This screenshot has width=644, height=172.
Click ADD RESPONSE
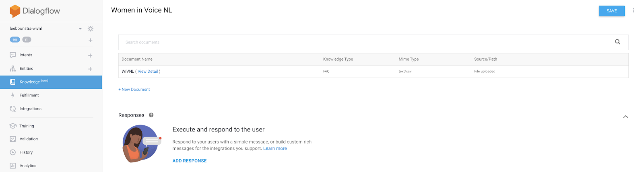190,161
